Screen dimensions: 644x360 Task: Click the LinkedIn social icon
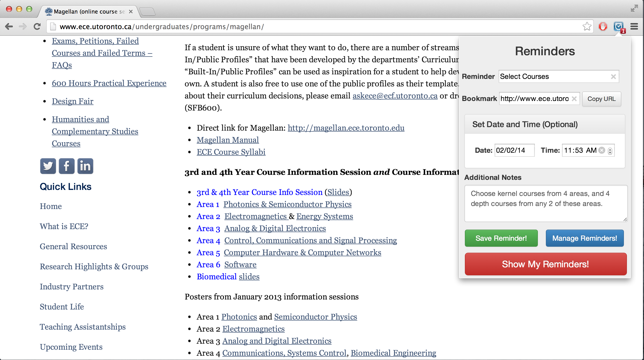point(85,166)
